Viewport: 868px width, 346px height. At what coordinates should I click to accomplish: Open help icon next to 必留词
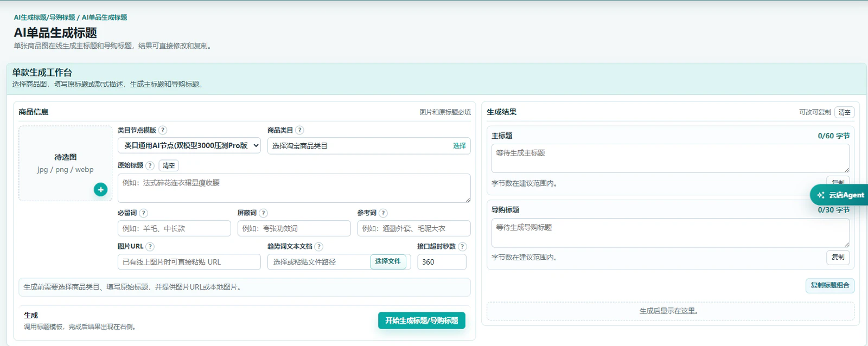pos(143,213)
